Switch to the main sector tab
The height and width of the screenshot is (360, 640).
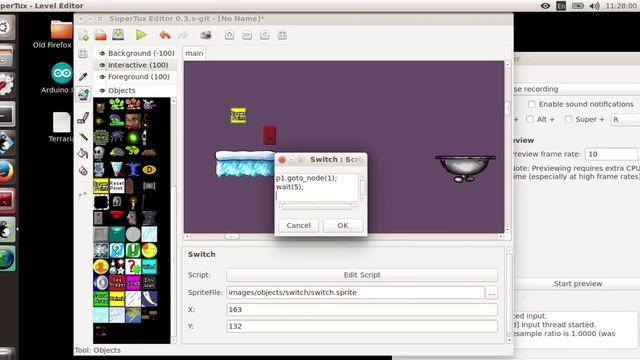[x=194, y=53]
